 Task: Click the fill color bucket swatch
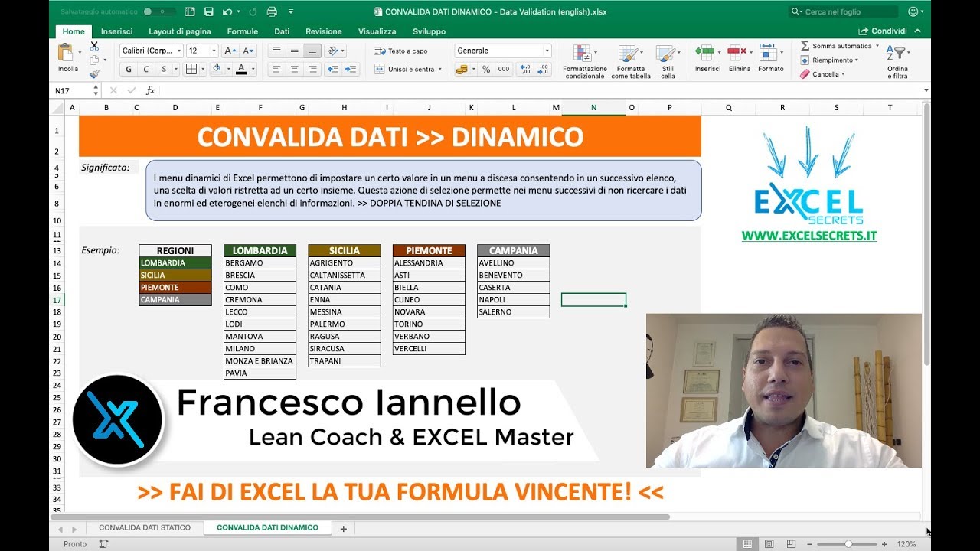[217, 69]
